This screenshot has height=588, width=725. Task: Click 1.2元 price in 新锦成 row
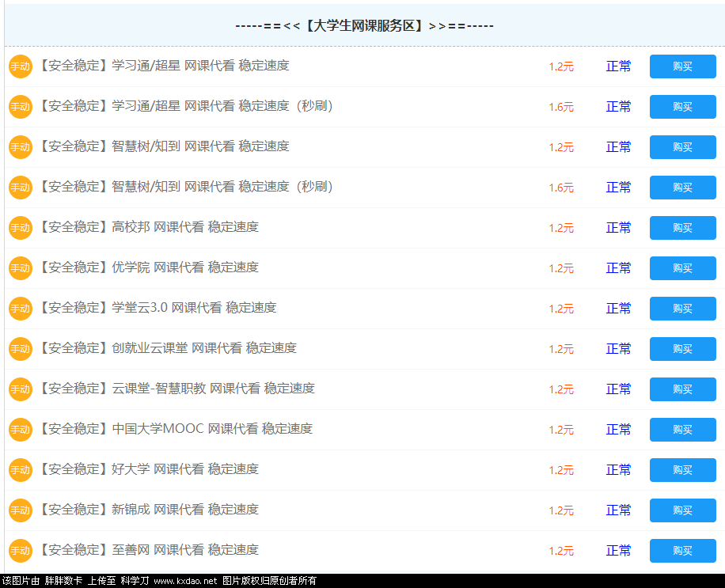tap(561, 510)
